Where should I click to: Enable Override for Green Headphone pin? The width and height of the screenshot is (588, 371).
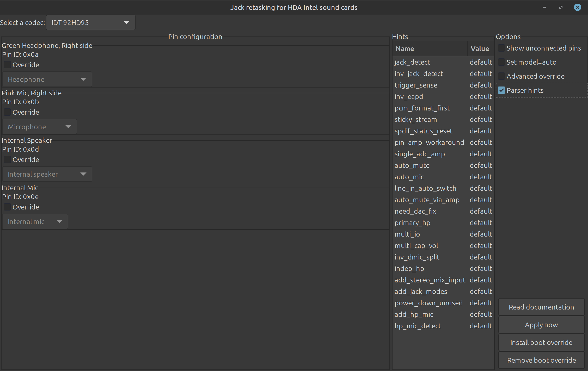tap(7, 65)
